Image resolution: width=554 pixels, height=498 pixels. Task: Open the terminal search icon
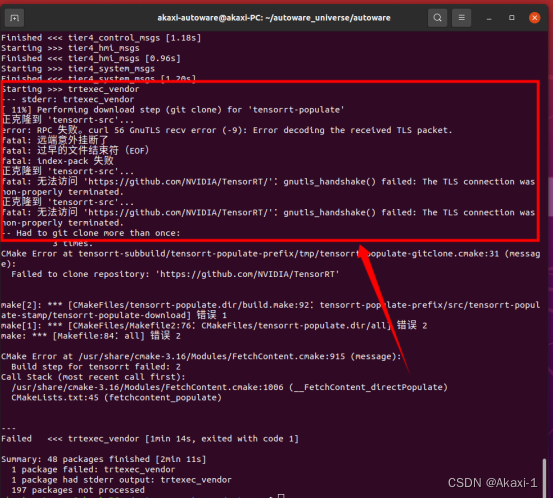click(437, 18)
